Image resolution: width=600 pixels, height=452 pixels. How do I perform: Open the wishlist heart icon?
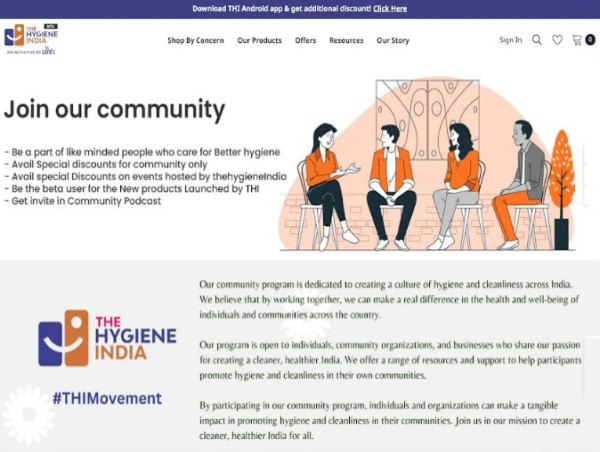(557, 40)
